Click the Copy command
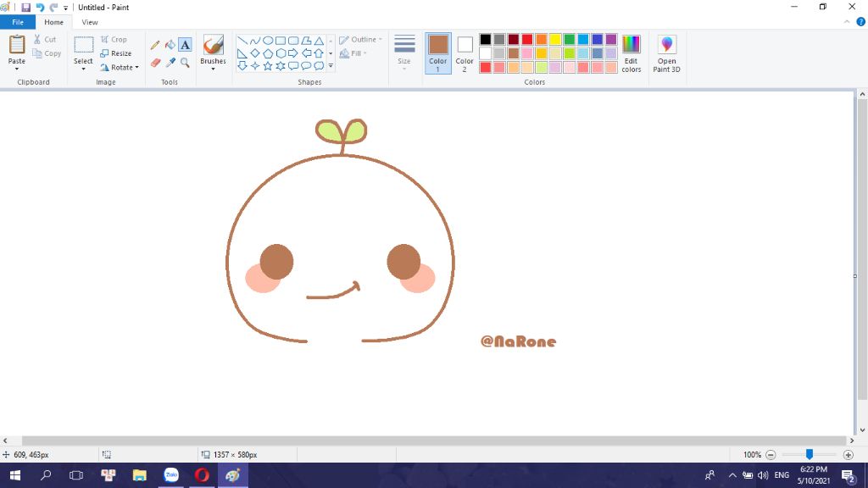Image resolution: width=868 pixels, height=488 pixels. click(x=47, y=53)
